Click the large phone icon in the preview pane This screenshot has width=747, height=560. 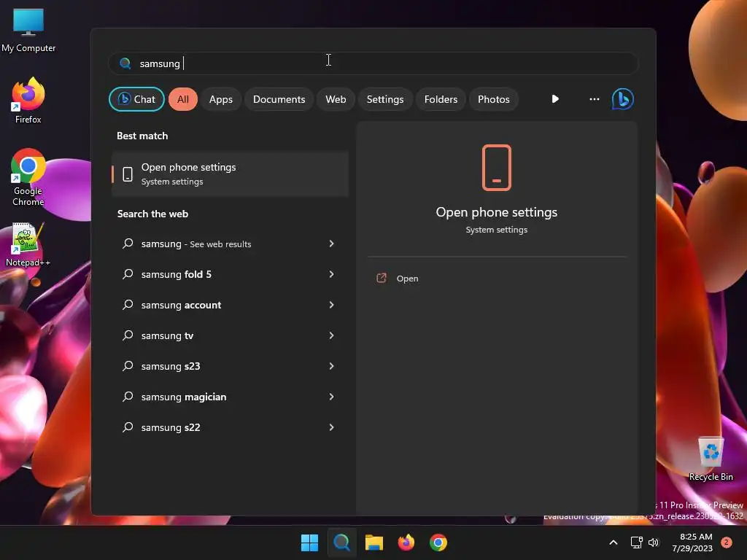496,168
